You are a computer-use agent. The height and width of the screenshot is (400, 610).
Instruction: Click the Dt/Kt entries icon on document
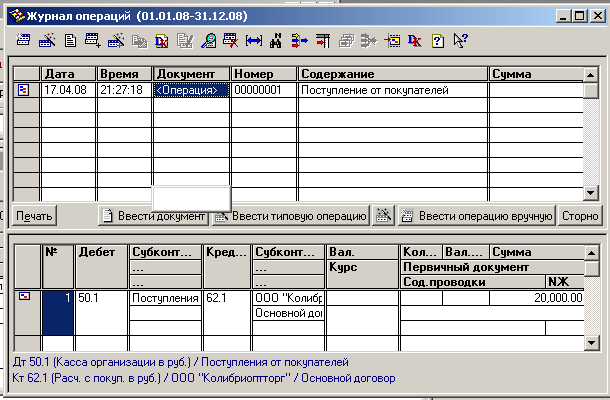161,40
